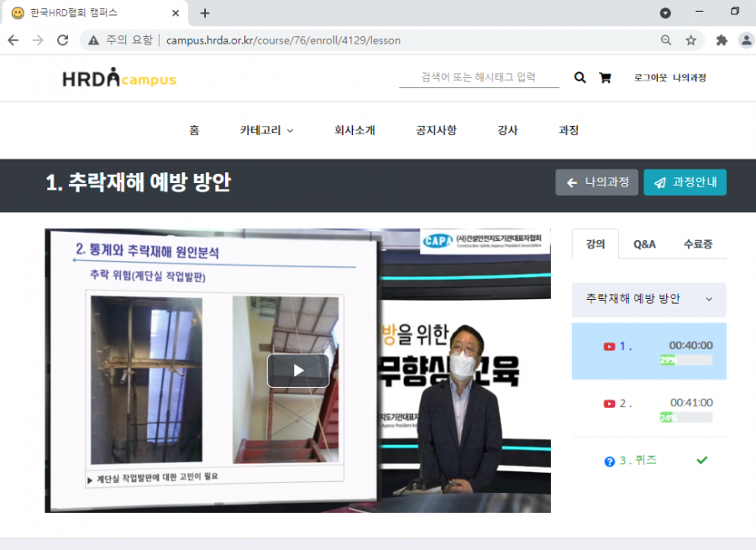Click the YouTube icon for lesson 1
The width and height of the screenshot is (756, 550).
(x=609, y=347)
